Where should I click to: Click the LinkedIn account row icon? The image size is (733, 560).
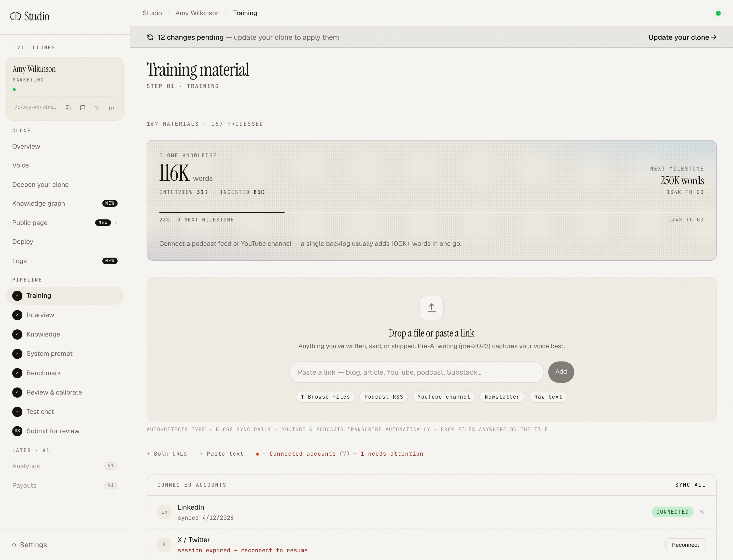(164, 512)
